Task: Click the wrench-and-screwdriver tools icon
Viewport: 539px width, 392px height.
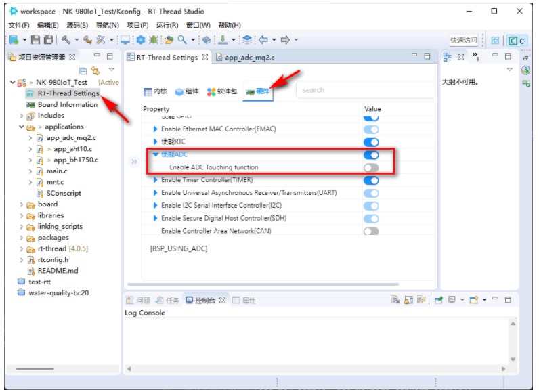Action: [101, 40]
